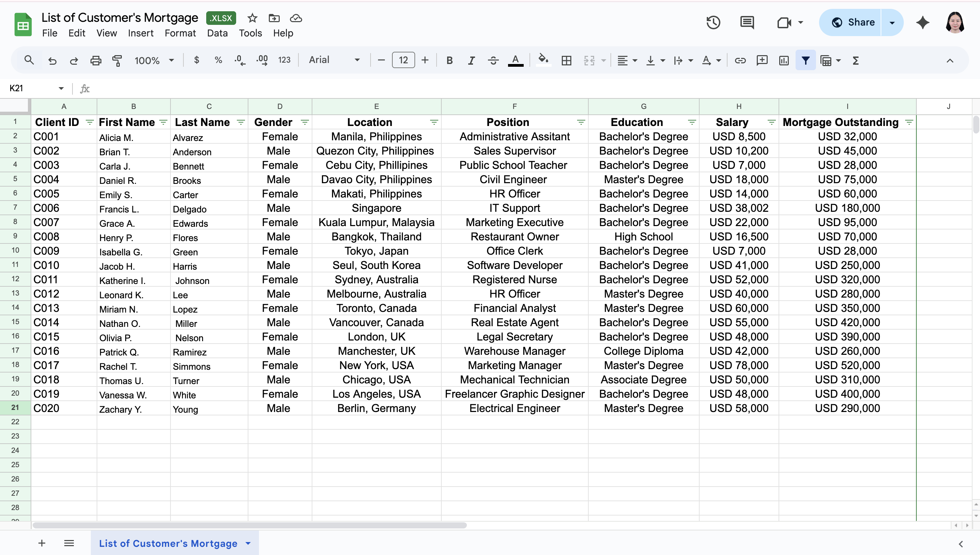Open the fill color paint bucket
980x555 pixels.
(543, 60)
